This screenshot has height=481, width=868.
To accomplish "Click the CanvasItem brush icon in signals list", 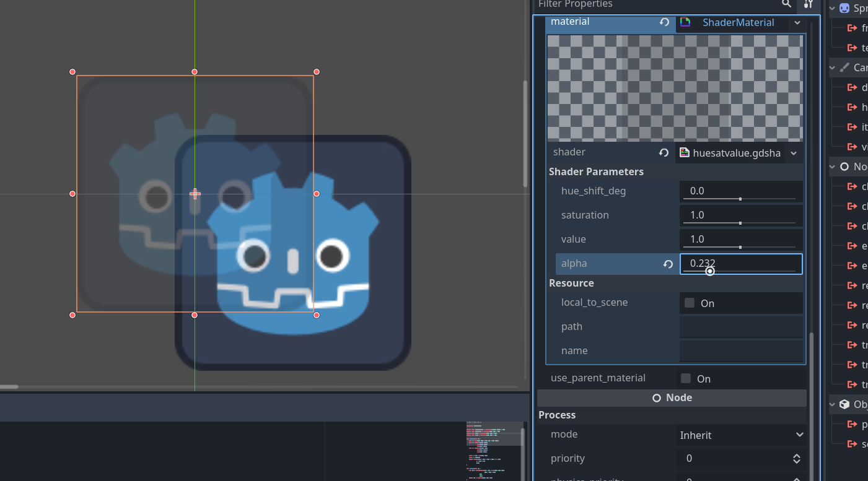I will [844, 67].
